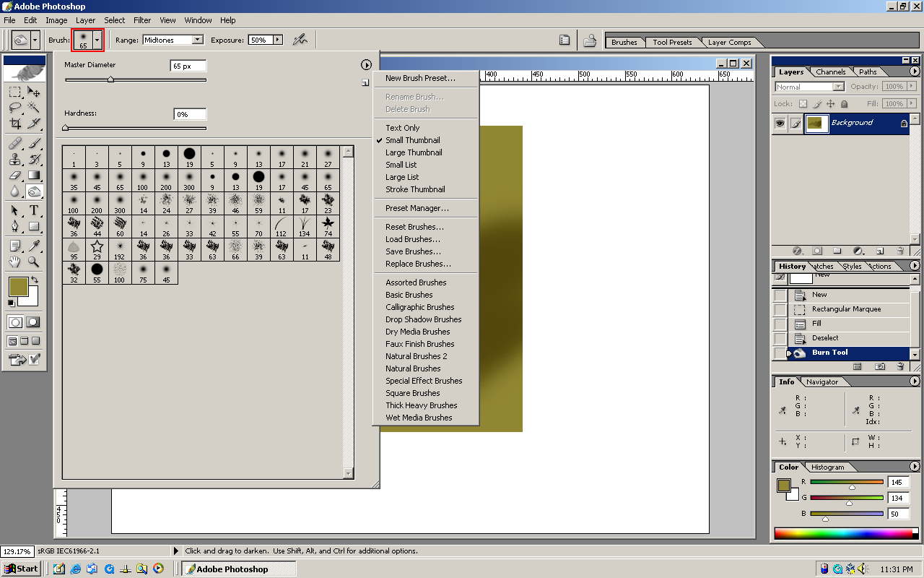Viewport: 924px width, 578px height.
Task: Select the Hand tool
Action: point(15,262)
